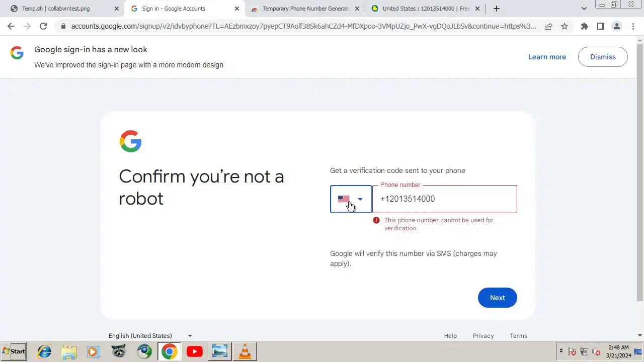Dismiss the new look banner
Image resolution: width=644 pixels, height=362 pixels.
point(603,57)
